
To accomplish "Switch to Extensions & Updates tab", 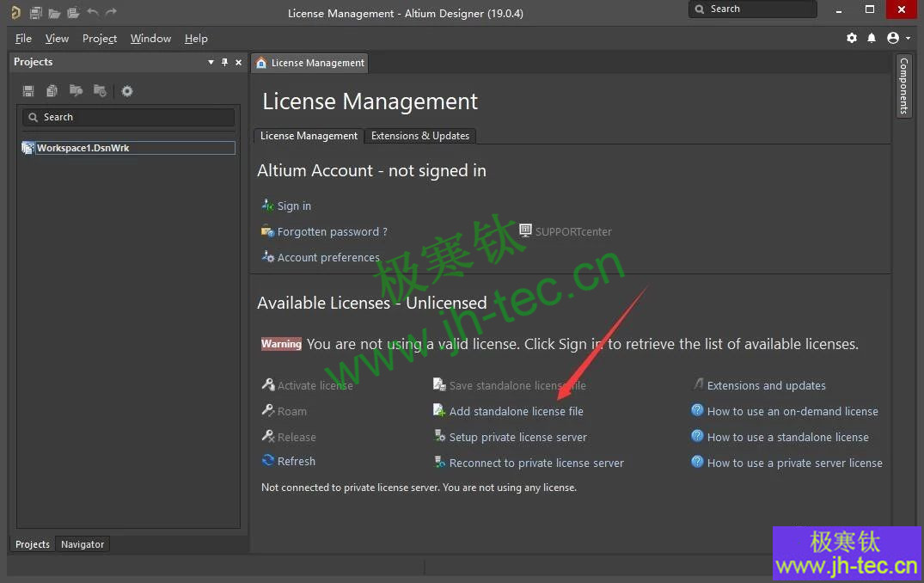I will 420,136.
